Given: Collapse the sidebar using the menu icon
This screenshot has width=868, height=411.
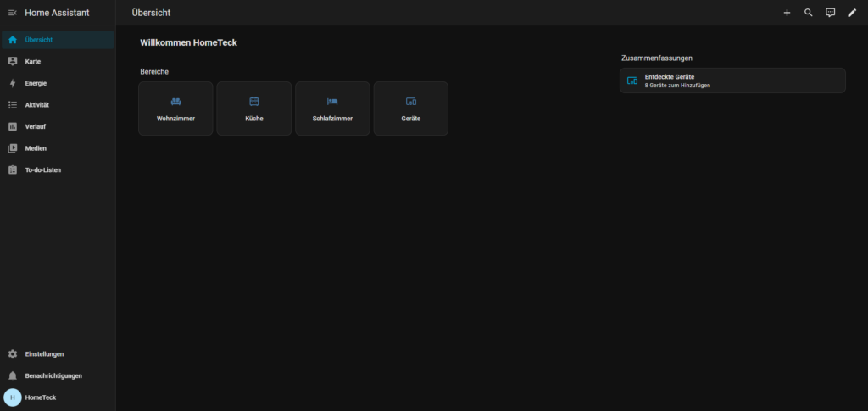Looking at the screenshot, I should coord(12,13).
